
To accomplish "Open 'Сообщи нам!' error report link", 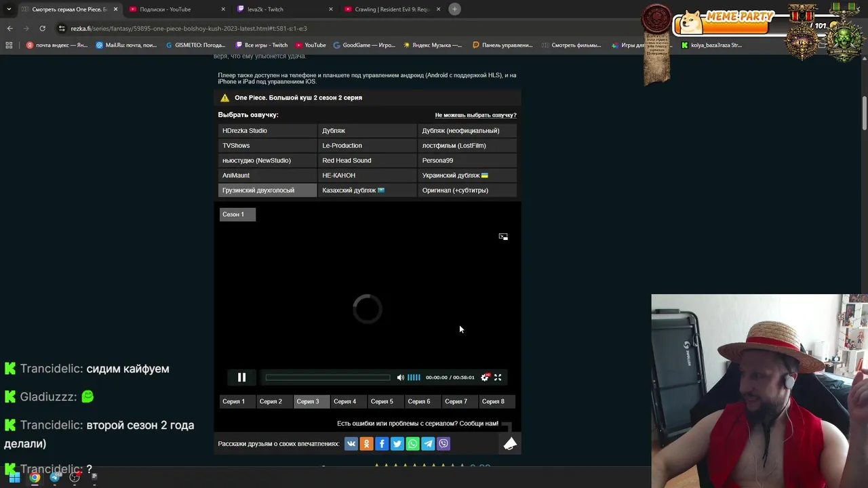I will point(479,423).
